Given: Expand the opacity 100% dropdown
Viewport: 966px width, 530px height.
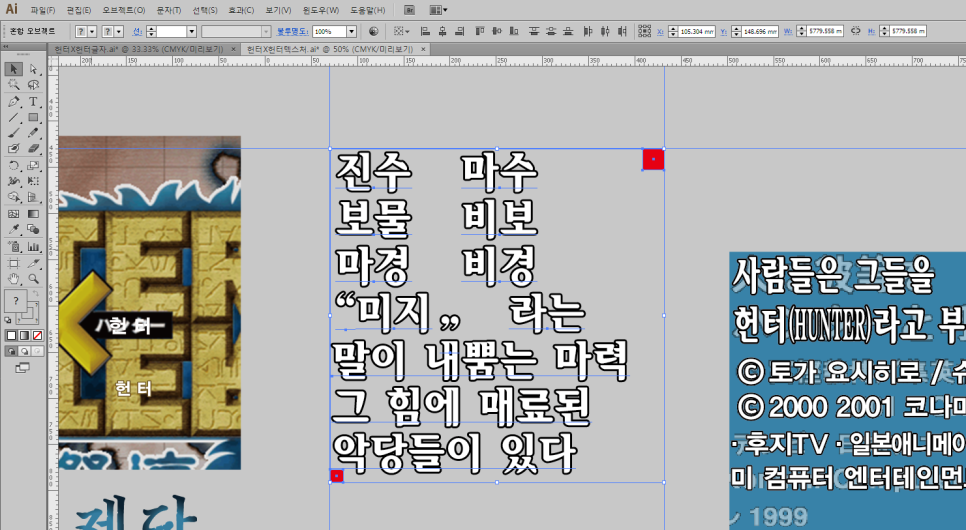Looking at the screenshot, I should [x=351, y=31].
